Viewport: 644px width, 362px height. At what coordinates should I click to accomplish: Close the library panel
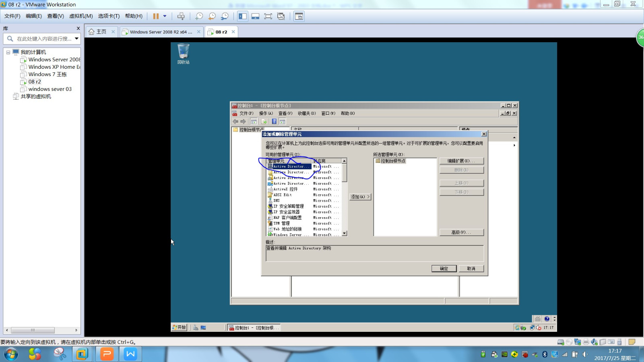(78, 28)
